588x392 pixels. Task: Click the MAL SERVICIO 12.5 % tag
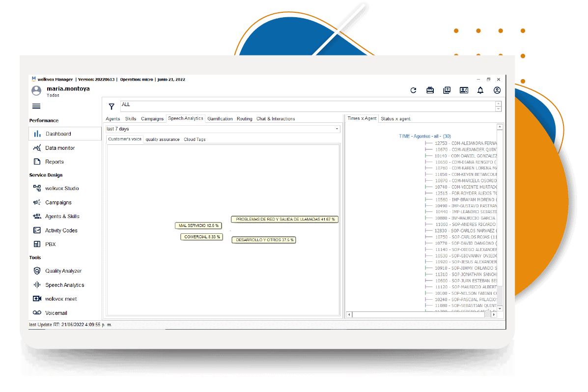tap(198, 226)
